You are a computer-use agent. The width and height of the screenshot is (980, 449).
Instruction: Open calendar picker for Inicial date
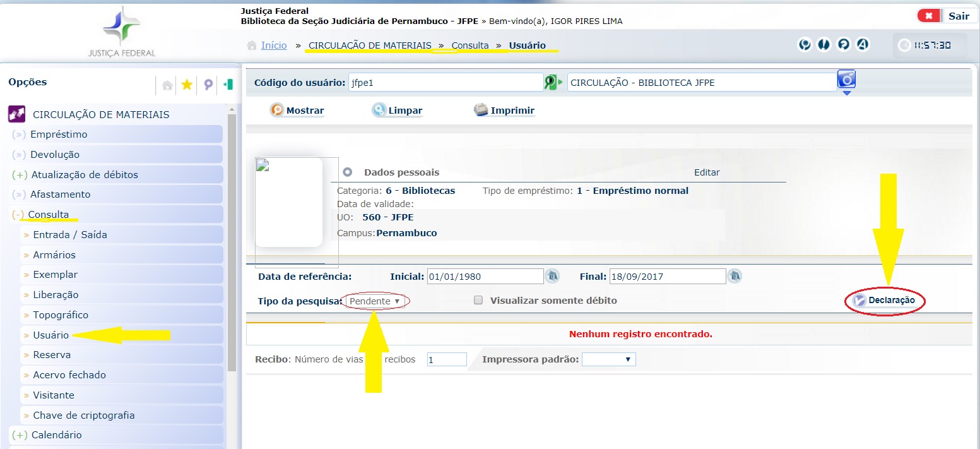[553, 276]
